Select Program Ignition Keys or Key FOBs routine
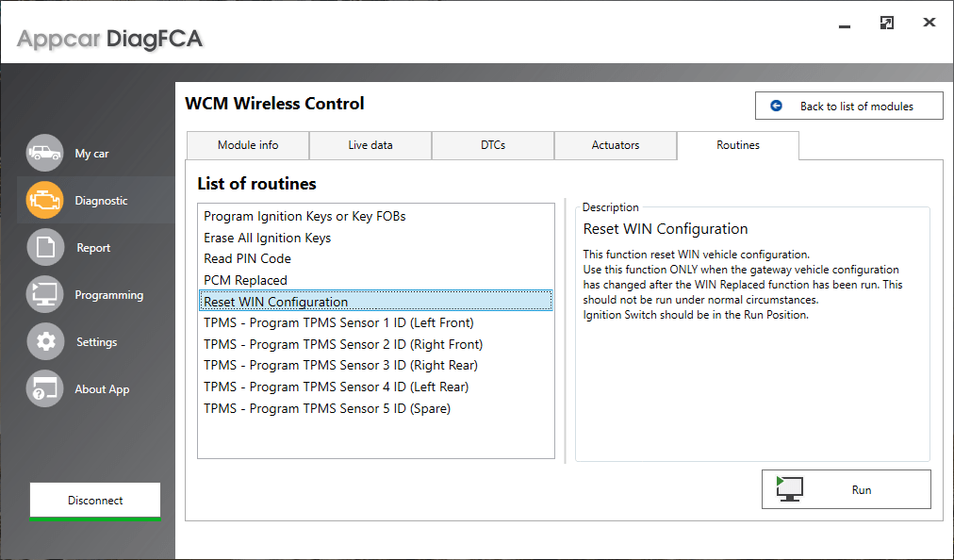The image size is (954, 560). point(304,216)
